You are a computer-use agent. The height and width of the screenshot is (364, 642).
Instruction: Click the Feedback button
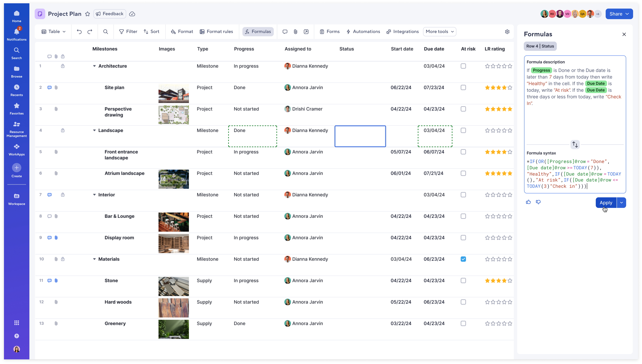click(109, 14)
